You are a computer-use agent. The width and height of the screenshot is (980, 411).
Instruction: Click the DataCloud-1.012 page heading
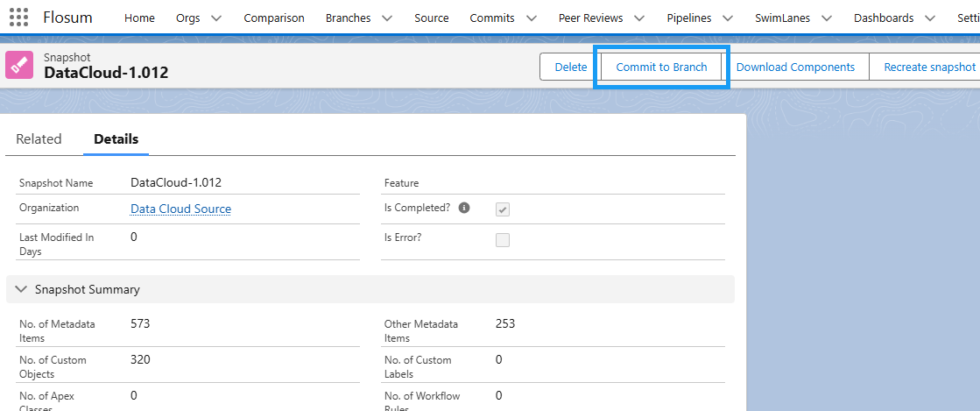pyautogui.click(x=106, y=73)
